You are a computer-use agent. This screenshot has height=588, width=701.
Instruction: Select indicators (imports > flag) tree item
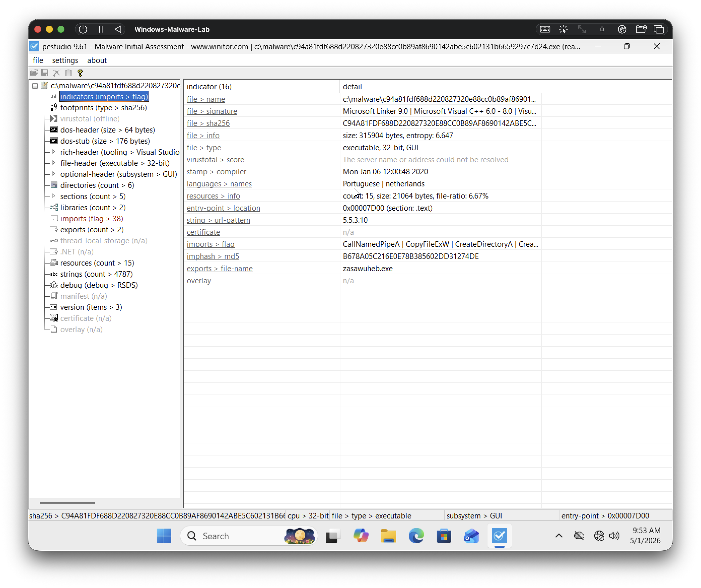point(104,96)
